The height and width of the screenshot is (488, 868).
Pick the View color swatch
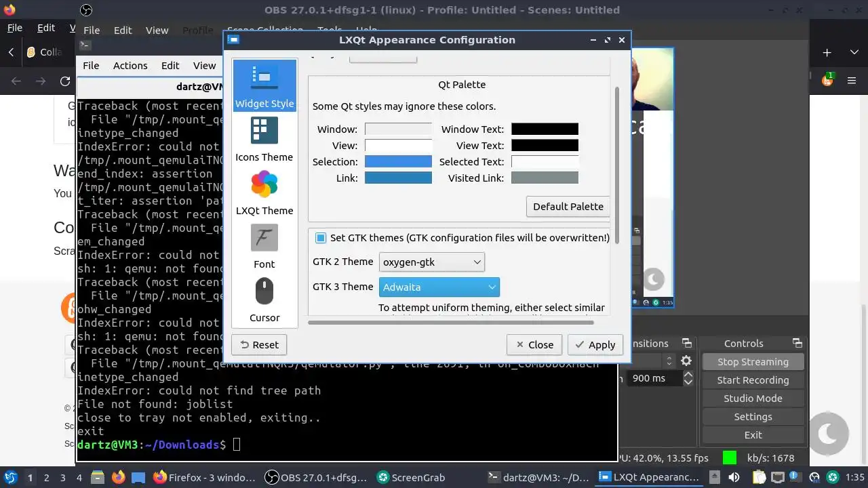click(398, 145)
